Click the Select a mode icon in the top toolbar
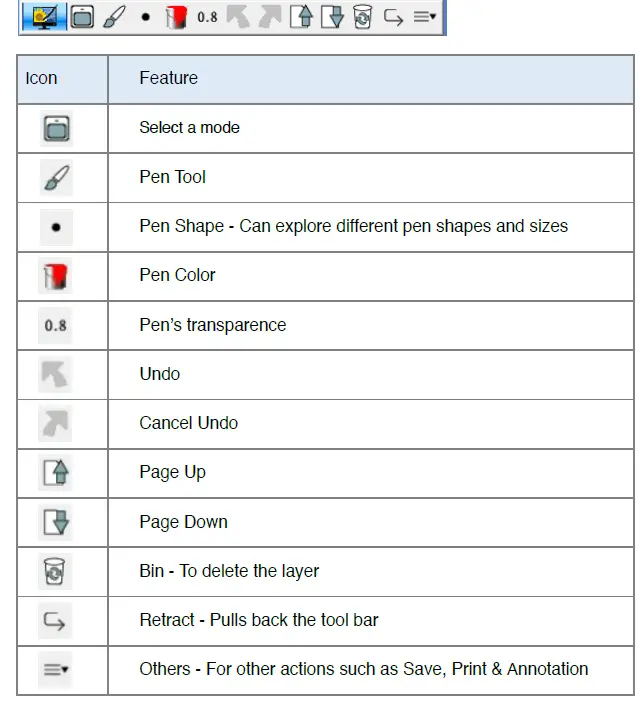The image size is (639, 701). (82, 17)
